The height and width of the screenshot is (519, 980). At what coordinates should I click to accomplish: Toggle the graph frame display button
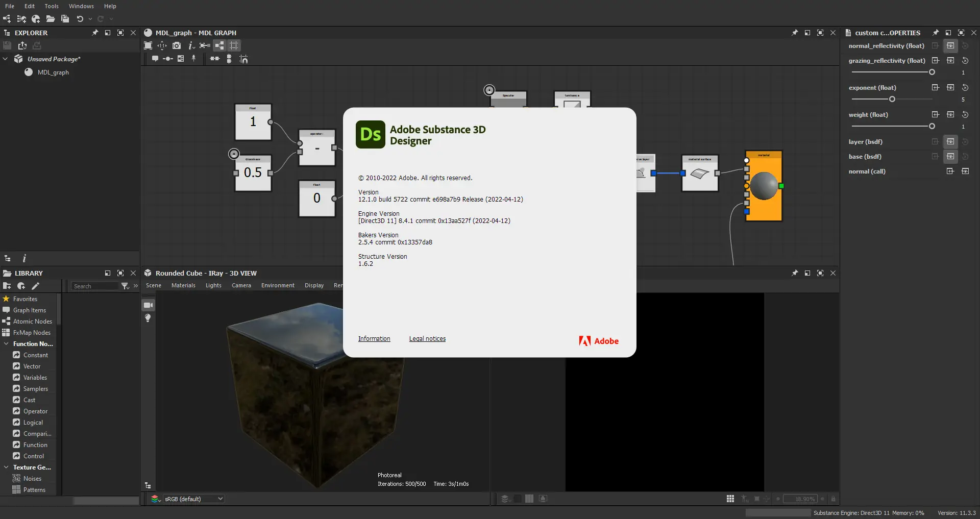pos(234,45)
